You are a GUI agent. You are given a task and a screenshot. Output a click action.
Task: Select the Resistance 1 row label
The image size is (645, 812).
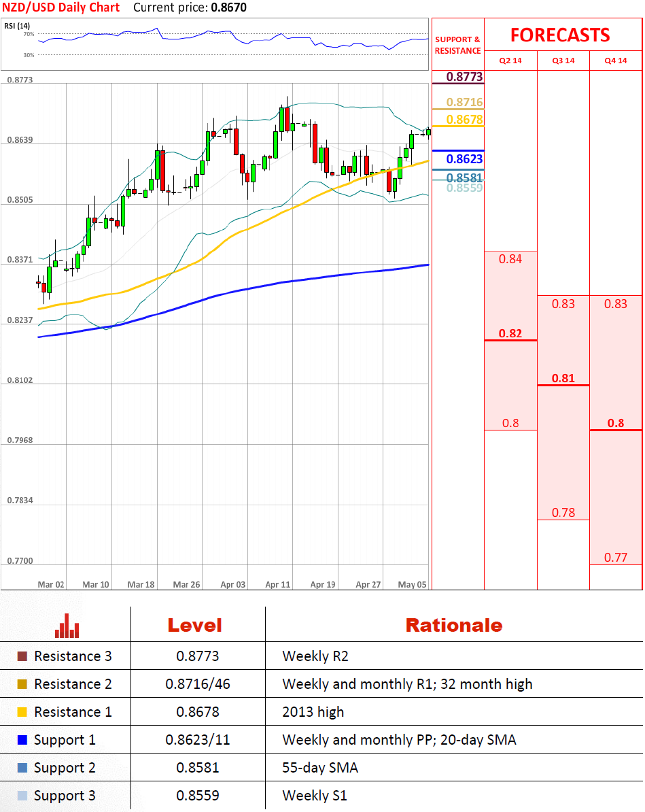73,712
